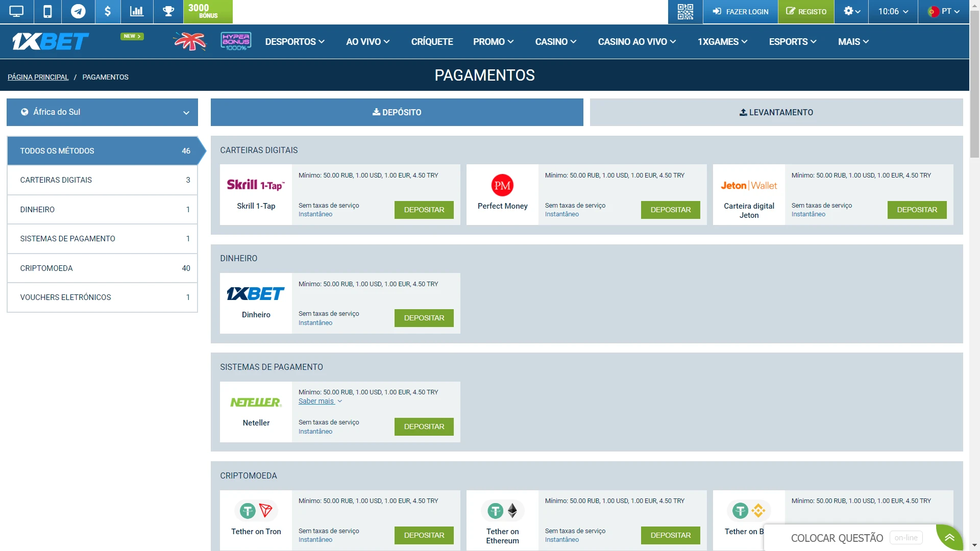Select SISTEMAS DE PAGAMENTO category
Screen dimensions: 980x551
102,239
